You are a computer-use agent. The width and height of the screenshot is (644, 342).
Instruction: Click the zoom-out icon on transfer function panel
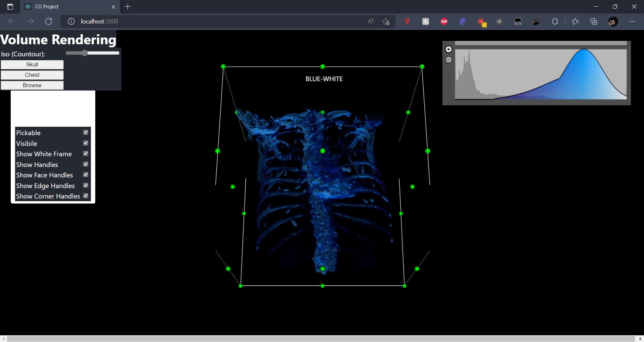click(449, 60)
